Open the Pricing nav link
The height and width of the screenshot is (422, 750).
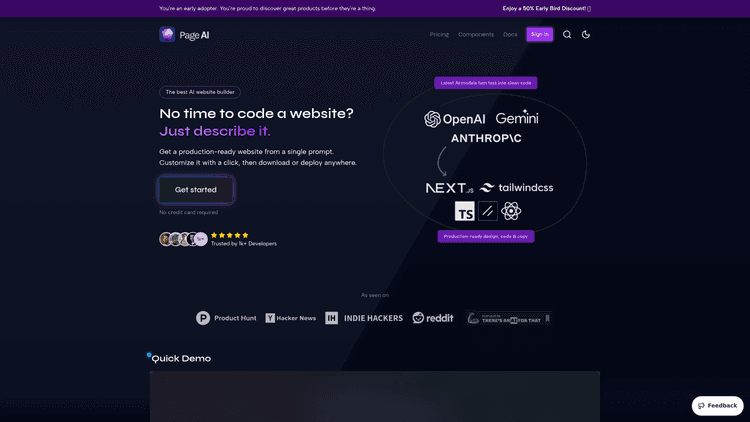pos(439,34)
